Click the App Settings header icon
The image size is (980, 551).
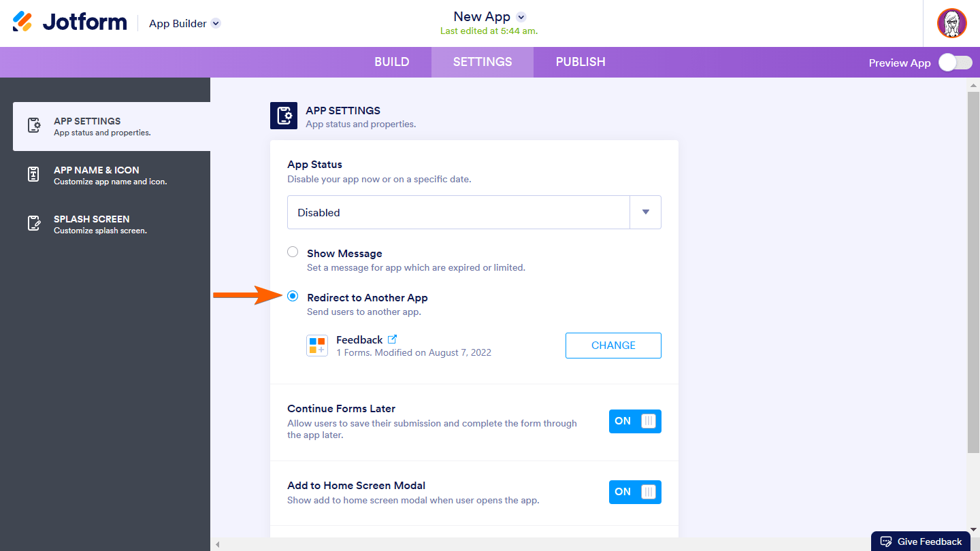(283, 116)
